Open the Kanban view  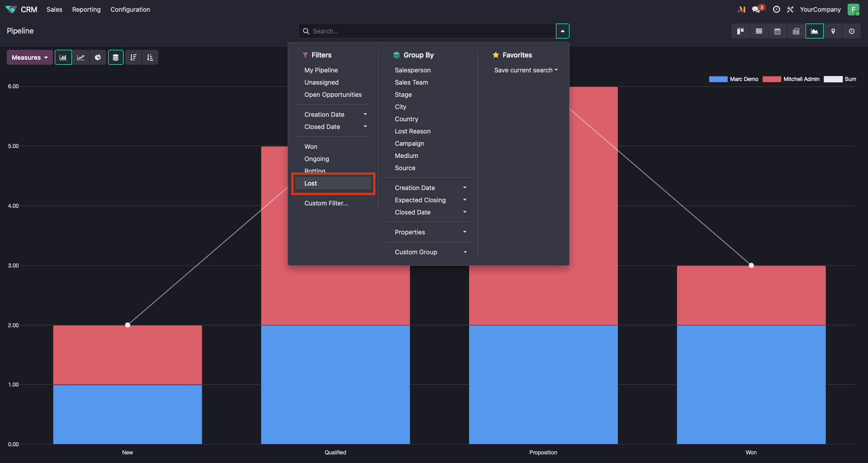coord(740,31)
